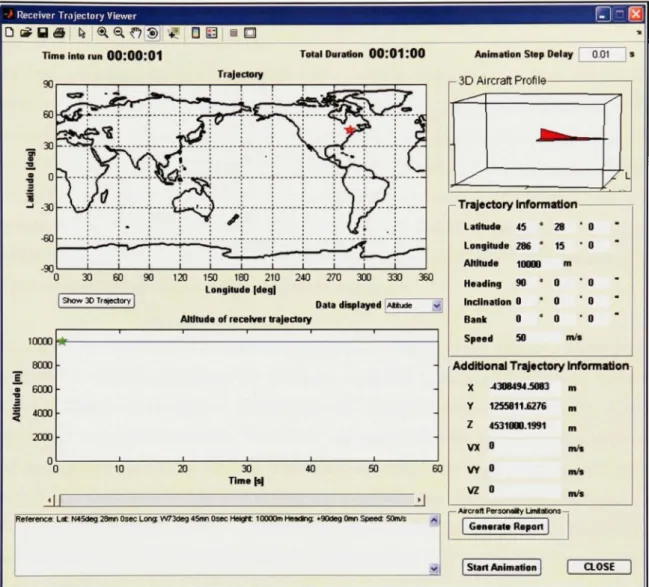The width and height of the screenshot is (649, 587).
Task: Select the Edit Plot arrow tool
Action: [82, 33]
